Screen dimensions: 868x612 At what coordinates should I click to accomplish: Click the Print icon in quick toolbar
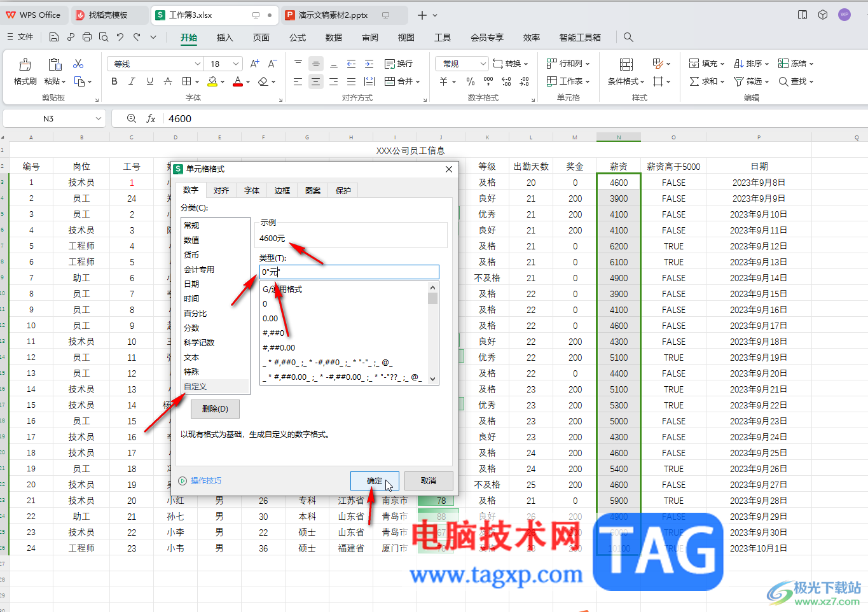(x=87, y=38)
